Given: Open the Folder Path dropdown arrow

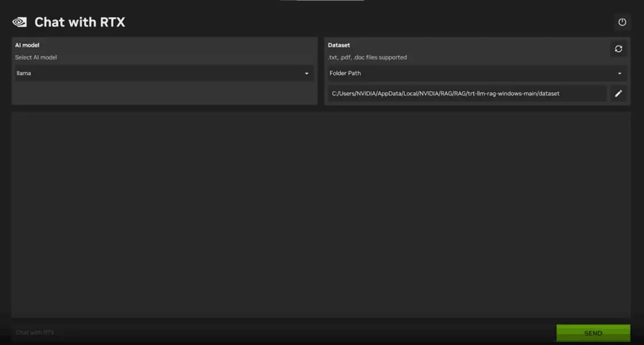Looking at the screenshot, I should click(619, 74).
